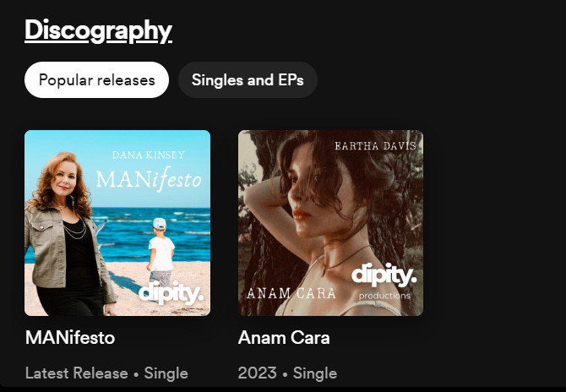566x392 pixels.
Task: Click Dana Kinsey name on cover art
Action: point(149,155)
